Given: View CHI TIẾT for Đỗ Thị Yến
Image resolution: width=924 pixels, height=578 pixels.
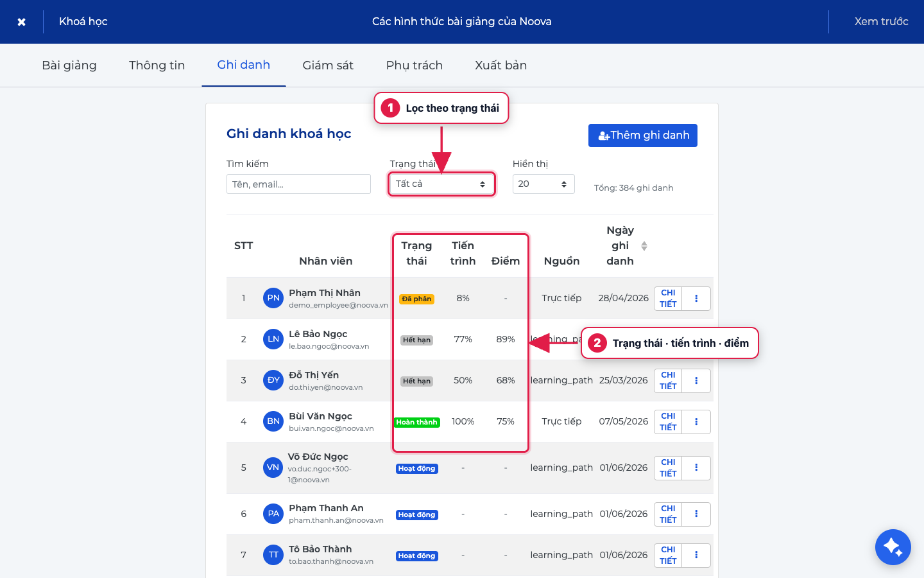Looking at the screenshot, I should point(668,381).
